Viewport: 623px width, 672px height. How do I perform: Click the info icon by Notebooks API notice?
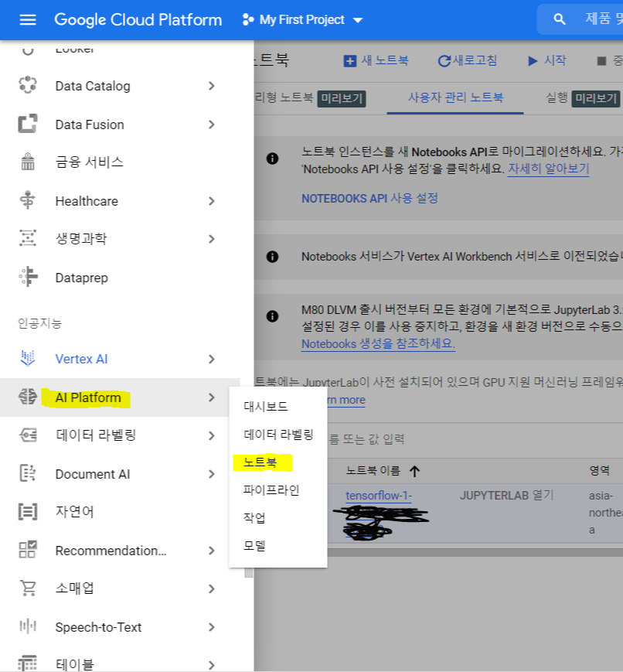(273, 159)
